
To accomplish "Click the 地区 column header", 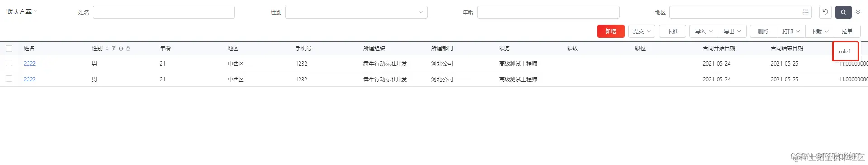I will (x=233, y=48).
